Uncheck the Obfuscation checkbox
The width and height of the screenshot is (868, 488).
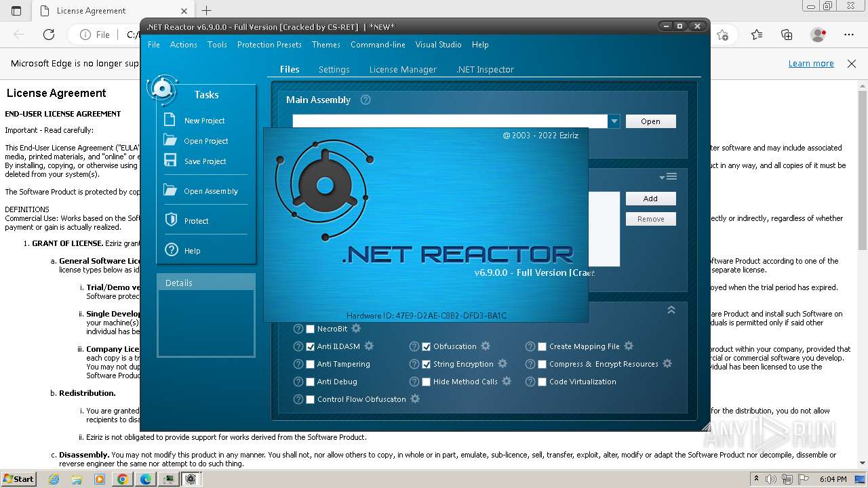point(427,346)
